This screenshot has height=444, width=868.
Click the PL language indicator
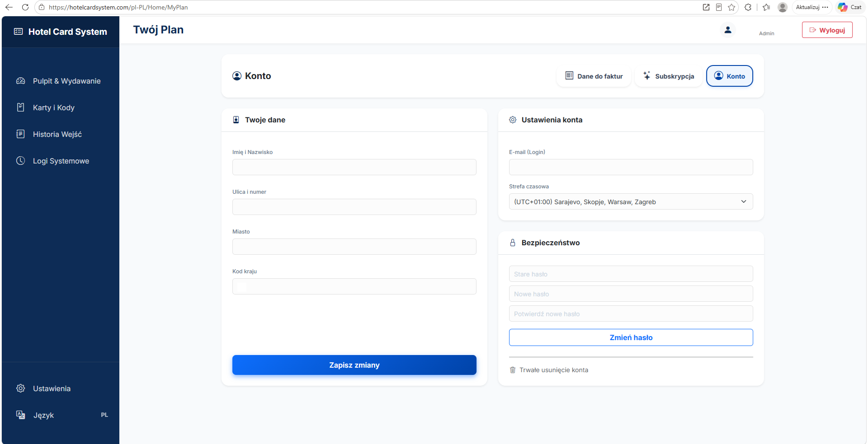(104, 415)
